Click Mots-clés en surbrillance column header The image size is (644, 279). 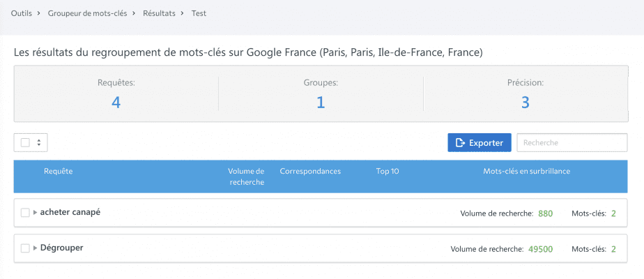[x=526, y=172]
